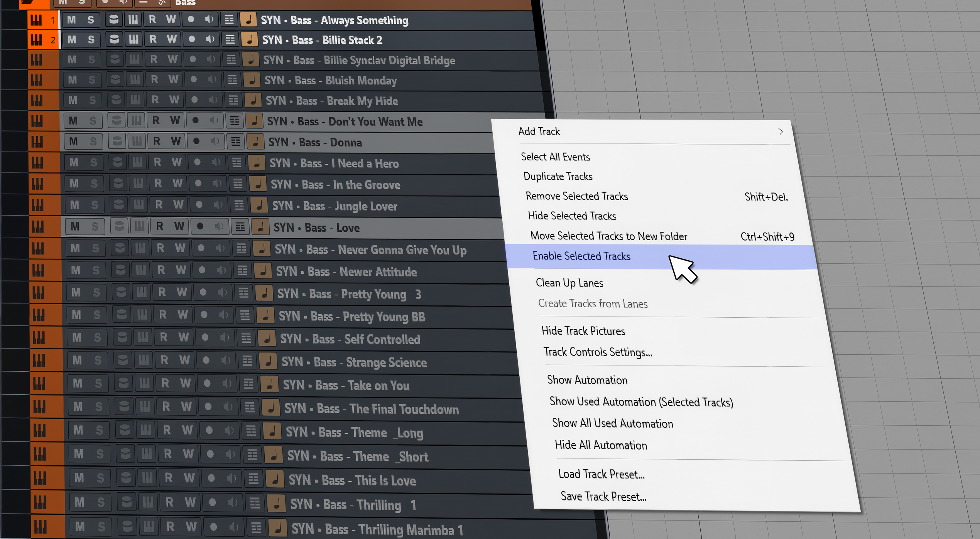Click keyboard icon beside Strange Science track
The height and width of the screenshot is (539, 980).
point(39,361)
